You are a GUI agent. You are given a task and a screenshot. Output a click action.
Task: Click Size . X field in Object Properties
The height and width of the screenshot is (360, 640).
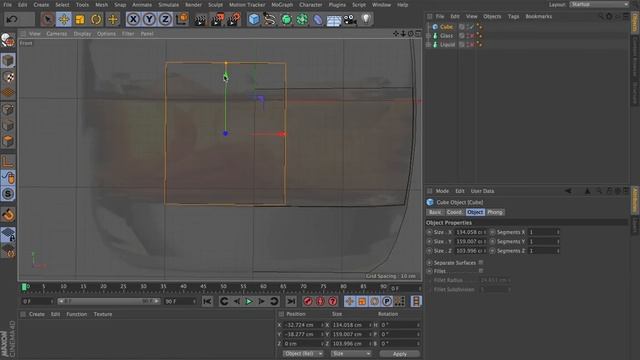tap(471, 232)
